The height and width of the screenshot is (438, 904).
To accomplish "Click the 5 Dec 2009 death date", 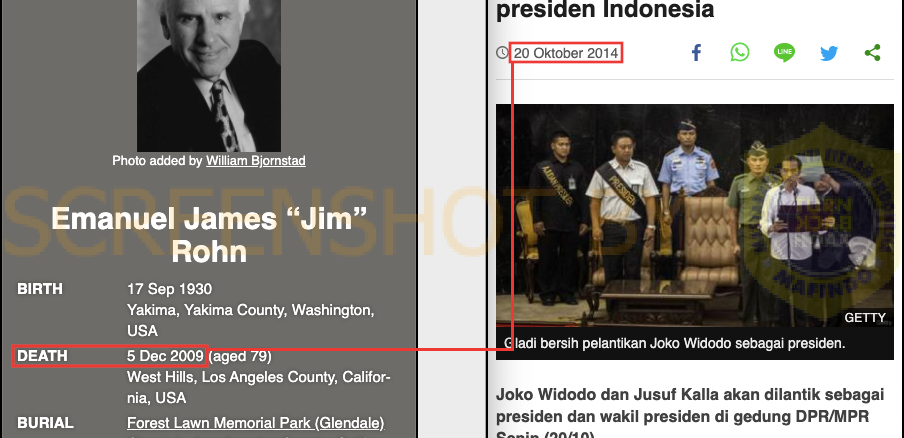I will point(165,356).
